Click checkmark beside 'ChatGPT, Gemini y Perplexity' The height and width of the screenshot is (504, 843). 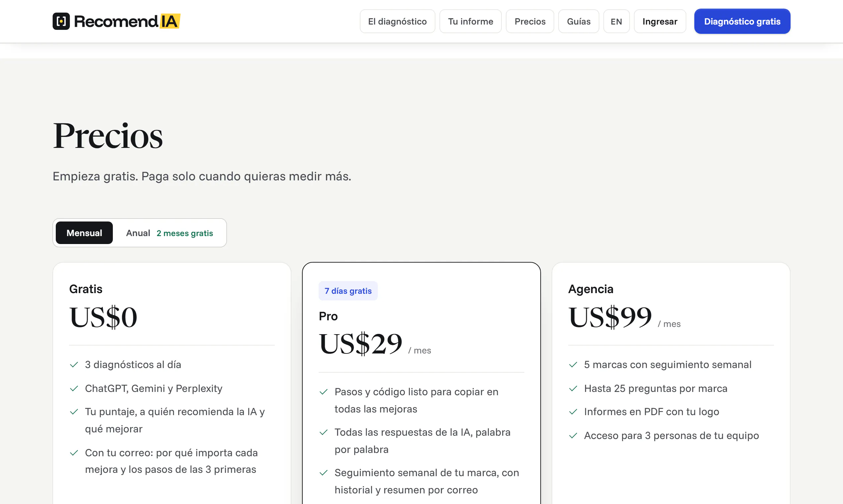click(x=74, y=389)
